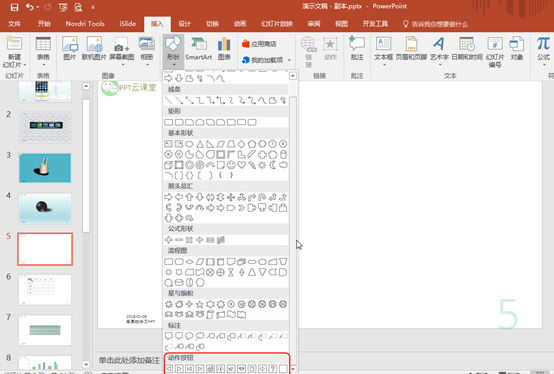The width and height of the screenshot is (554, 374).
Task: Switch to the 动画 Animations tab
Action: (240, 24)
